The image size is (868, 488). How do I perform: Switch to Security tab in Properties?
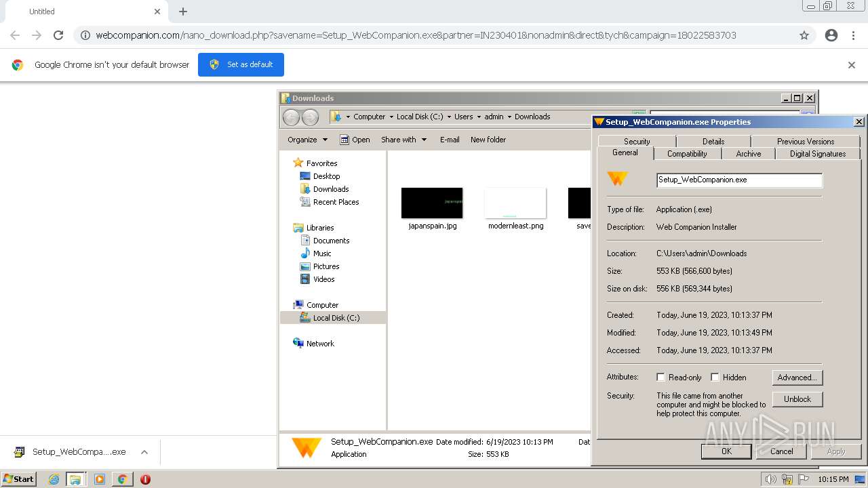637,141
